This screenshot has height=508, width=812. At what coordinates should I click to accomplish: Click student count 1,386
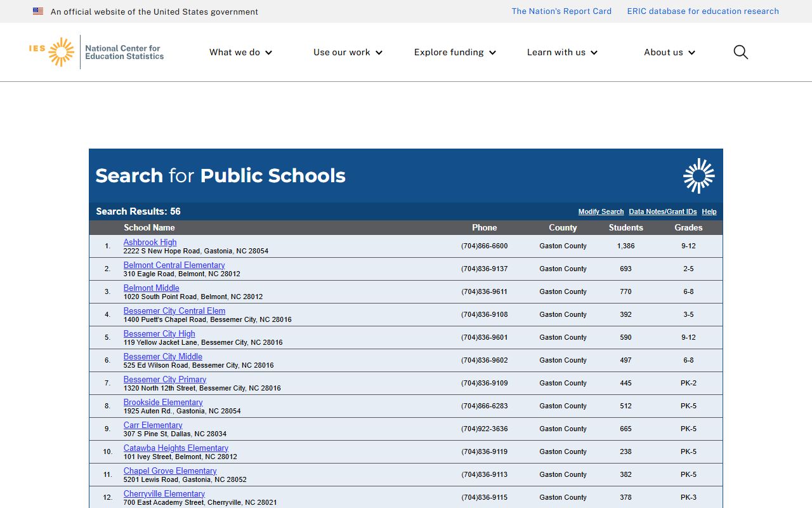click(x=626, y=246)
